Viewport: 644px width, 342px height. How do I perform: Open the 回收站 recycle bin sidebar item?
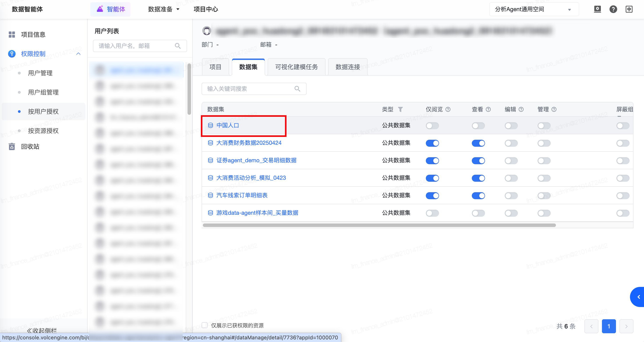(x=30, y=147)
